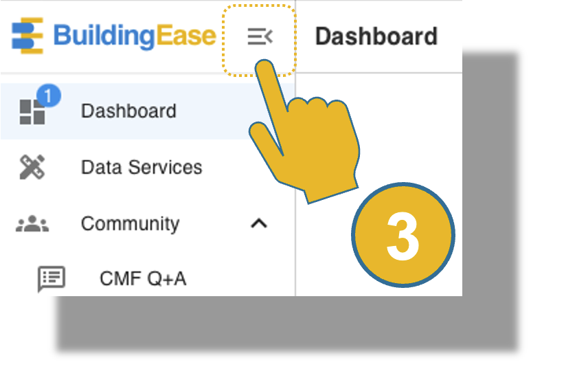Collapse the sidebar with the menu toggle icon
The width and height of the screenshot is (588, 380).
coord(260,36)
